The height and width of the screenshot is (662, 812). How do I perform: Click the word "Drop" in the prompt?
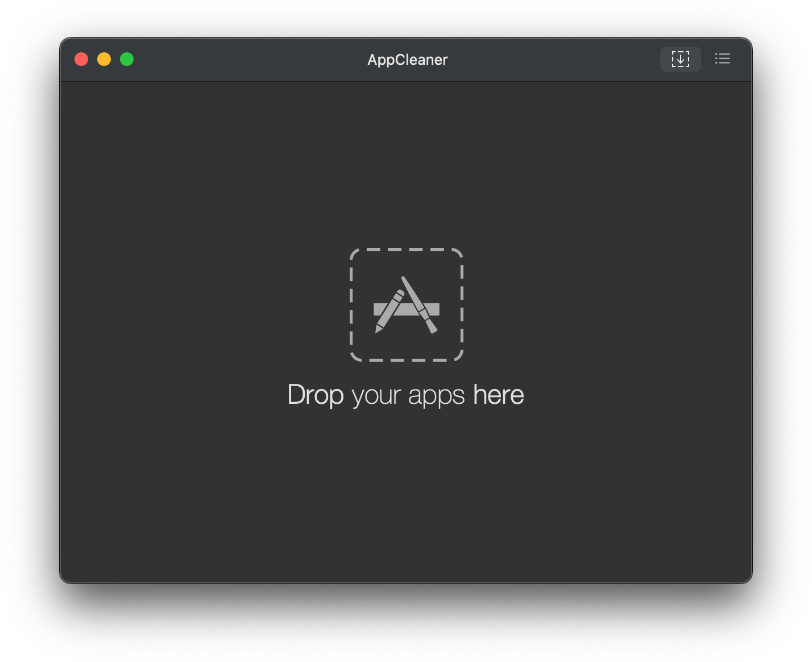point(316,395)
